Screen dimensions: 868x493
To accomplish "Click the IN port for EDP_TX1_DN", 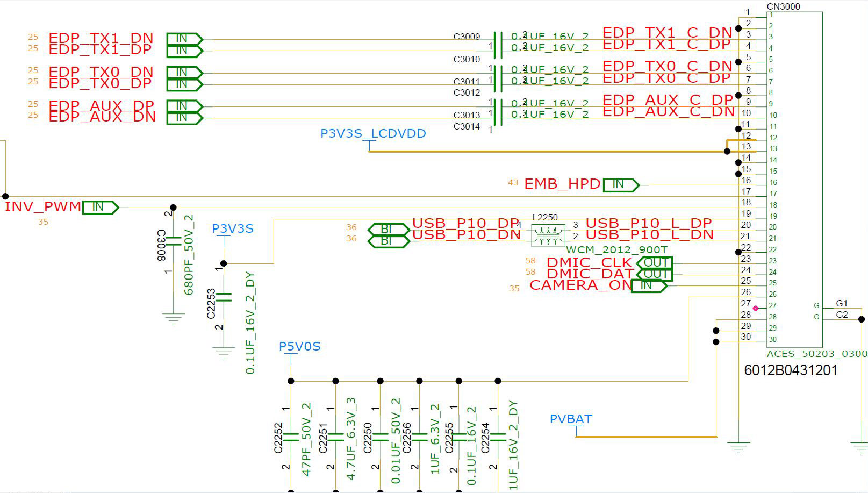I will click(x=184, y=39).
